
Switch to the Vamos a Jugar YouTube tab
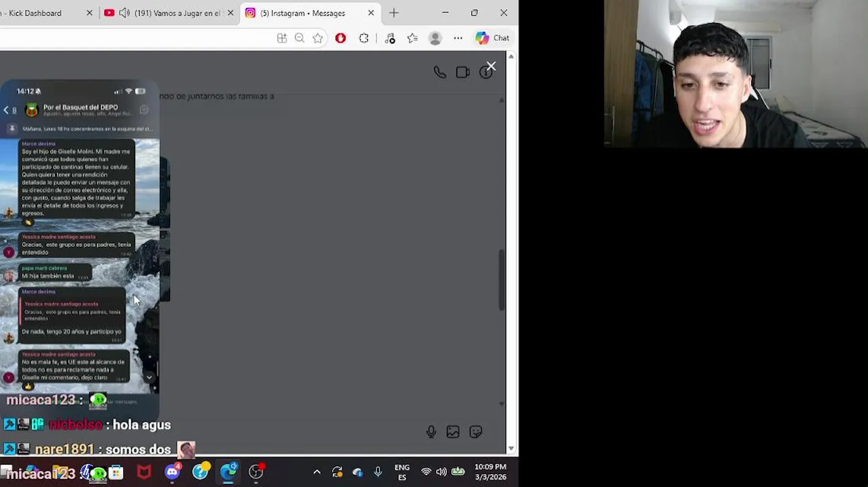click(x=170, y=13)
